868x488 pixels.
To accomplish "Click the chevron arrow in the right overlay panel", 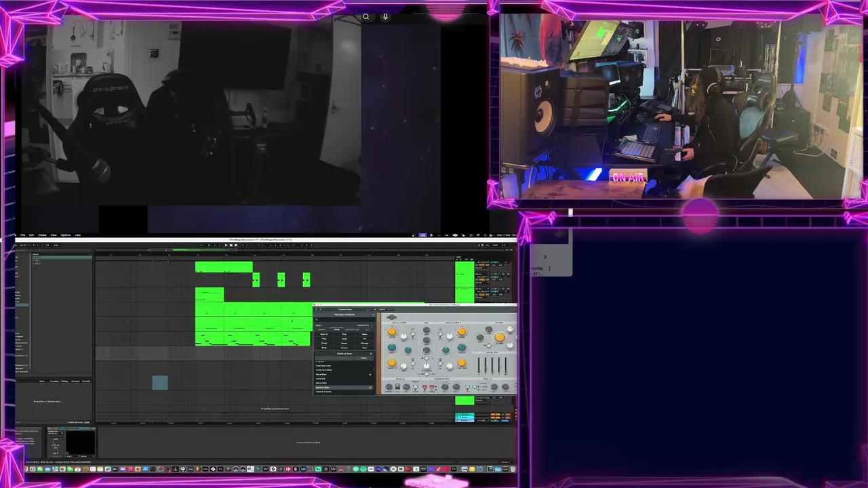I will [x=545, y=257].
